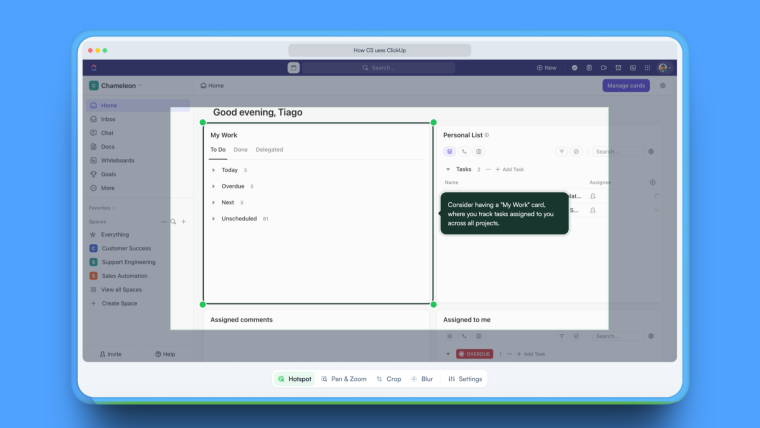760x428 pixels.
Task: Open Docs in the sidebar
Action: click(x=107, y=146)
